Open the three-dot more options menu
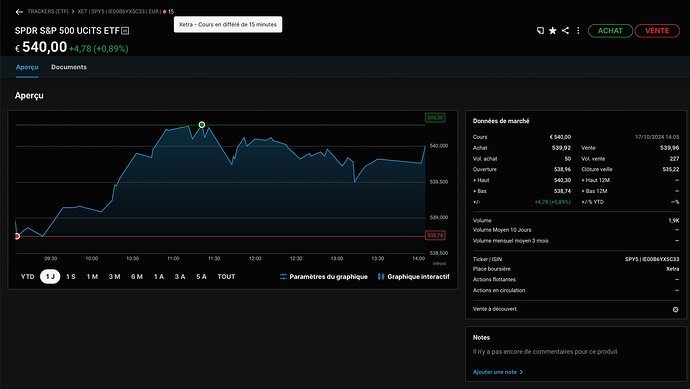 pyautogui.click(x=578, y=30)
